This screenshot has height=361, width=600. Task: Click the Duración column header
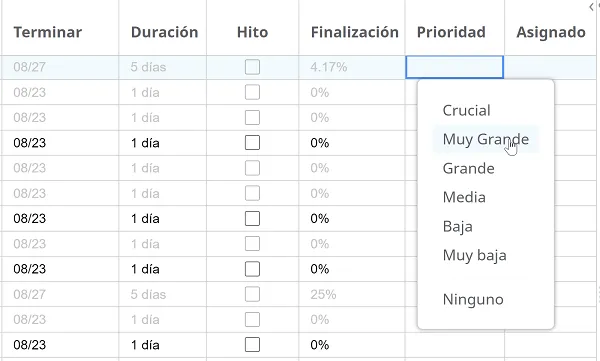tap(165, 32)
